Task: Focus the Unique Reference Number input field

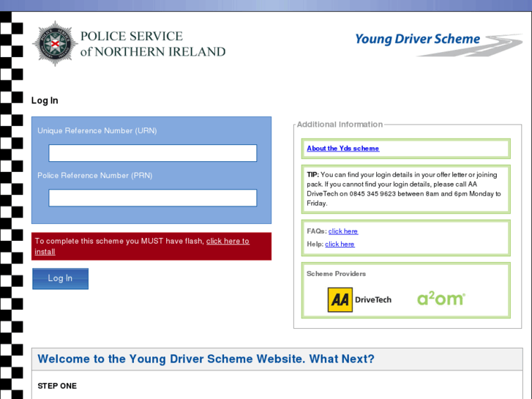Action: coord(153,153)
